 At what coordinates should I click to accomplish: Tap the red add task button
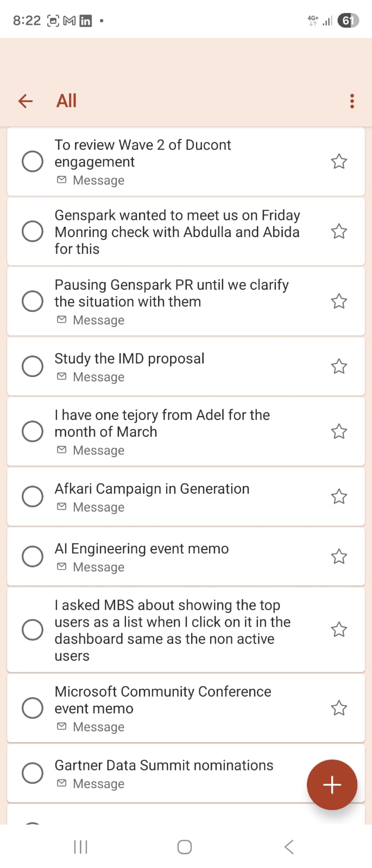(332, 784)
